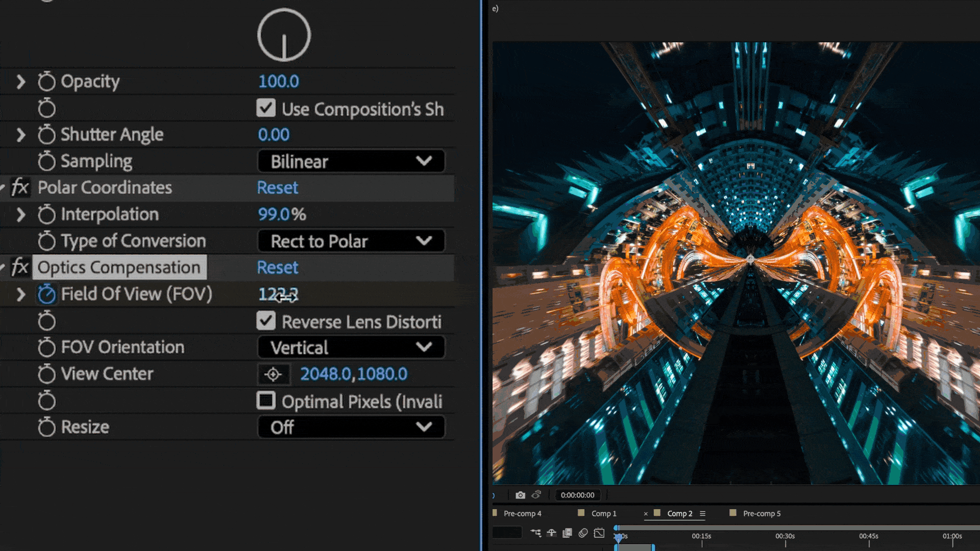Close the Comp 2 tab
Viewport: 980px width, 551px height.
pos(646,514)
